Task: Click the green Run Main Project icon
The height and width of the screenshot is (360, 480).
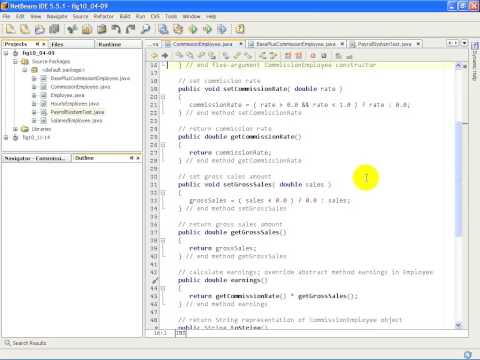Action: [193, 29]
